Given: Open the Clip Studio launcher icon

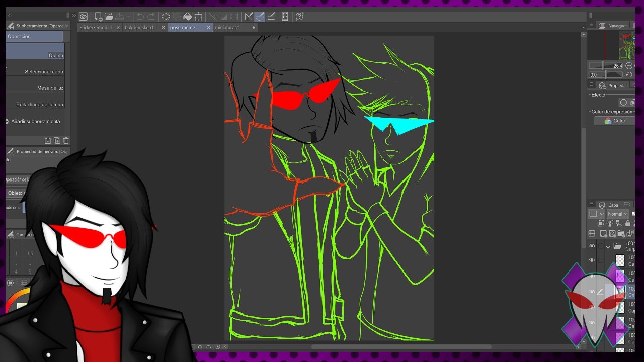Looking at the screenshot, I should coord(83,17).
